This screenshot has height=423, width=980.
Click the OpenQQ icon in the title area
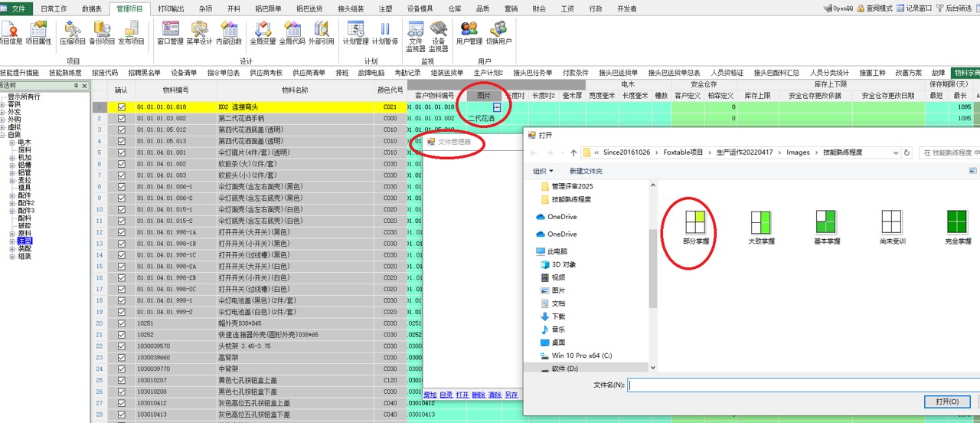(x=838, y=8)
